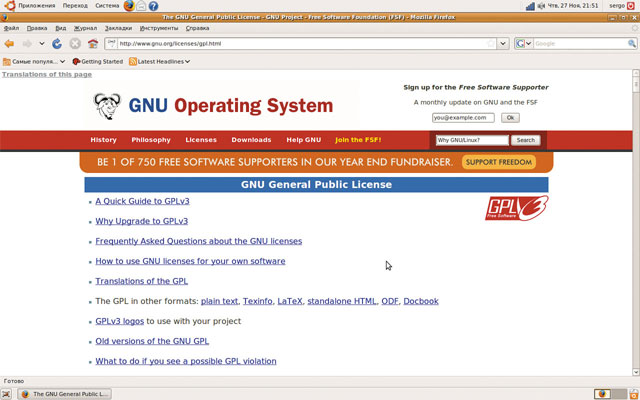This screenshot has width=640, height=400.
Task: Open the Журнал menu
Action: click(x=85, y=28)
